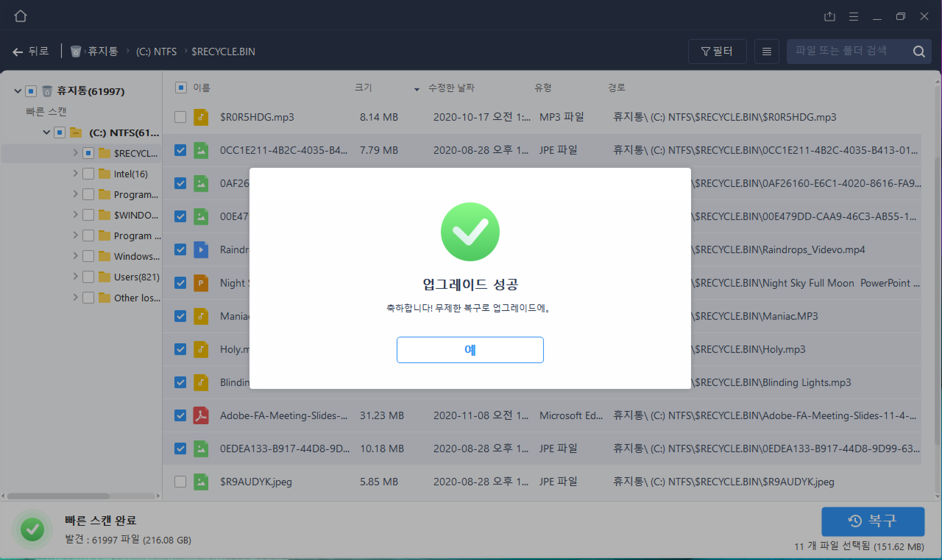Image resolution: width=942 pixels, height=560 pixels.
Task: Sort by 수정한 날짜 column header
Action: coord(451,88)
